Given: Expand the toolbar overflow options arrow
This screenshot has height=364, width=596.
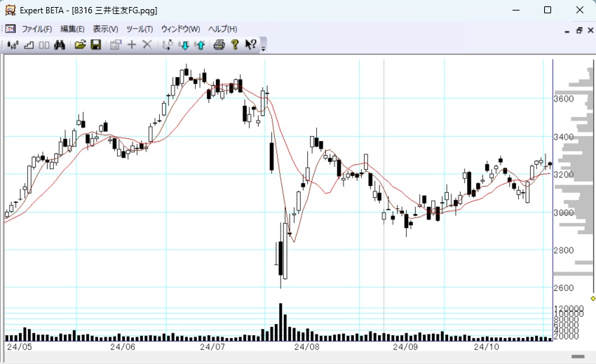Looking at the screenshot, I should point(264,46).
